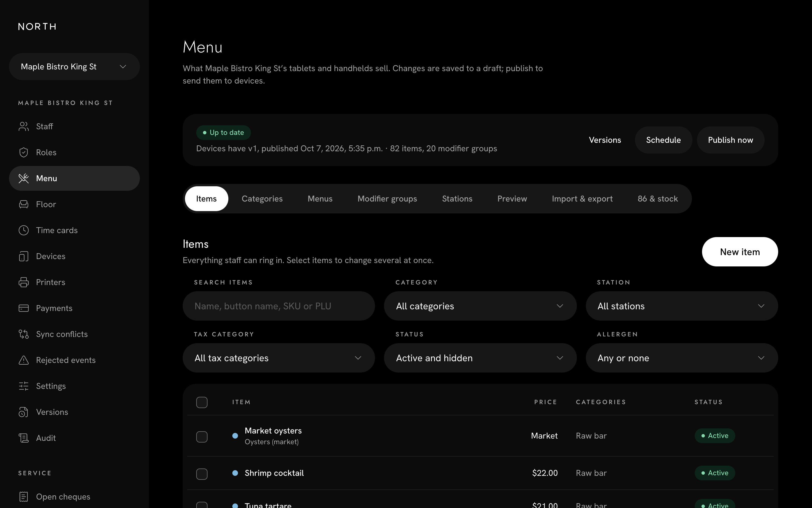The height and width of the screenshot is (508, 812).
Task: Open the Stations tab
Action: [457, 199]
